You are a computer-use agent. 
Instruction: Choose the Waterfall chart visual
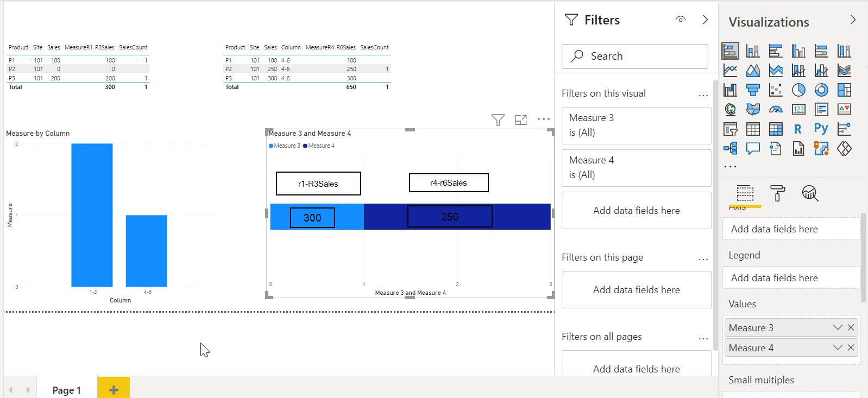(x=730, y=90)
